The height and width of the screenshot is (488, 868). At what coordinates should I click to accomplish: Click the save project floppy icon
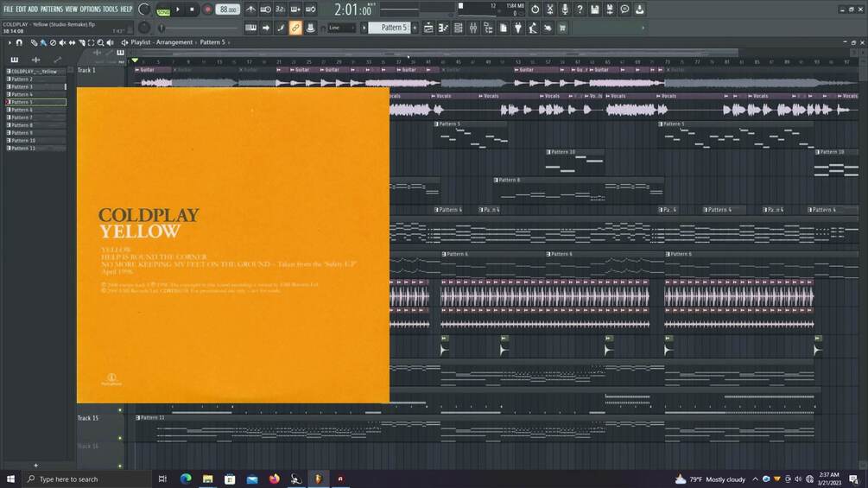click(x=594, y=10)
